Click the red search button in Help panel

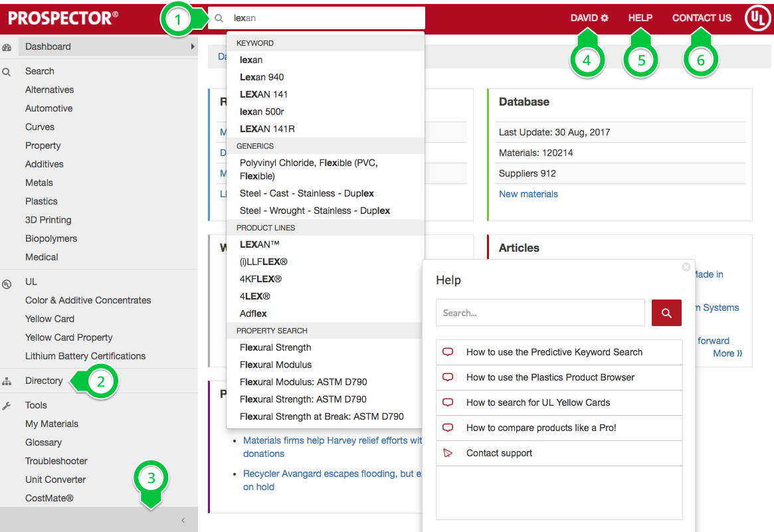click(x=666, y=313)
